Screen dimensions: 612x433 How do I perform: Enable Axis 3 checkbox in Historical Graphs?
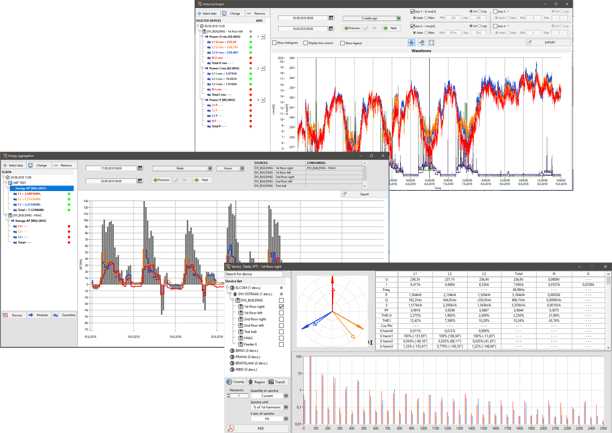(495, 12)
